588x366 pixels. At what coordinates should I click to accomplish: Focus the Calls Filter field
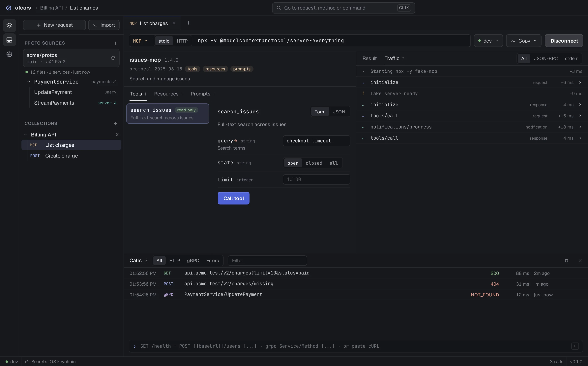point(267,260)
